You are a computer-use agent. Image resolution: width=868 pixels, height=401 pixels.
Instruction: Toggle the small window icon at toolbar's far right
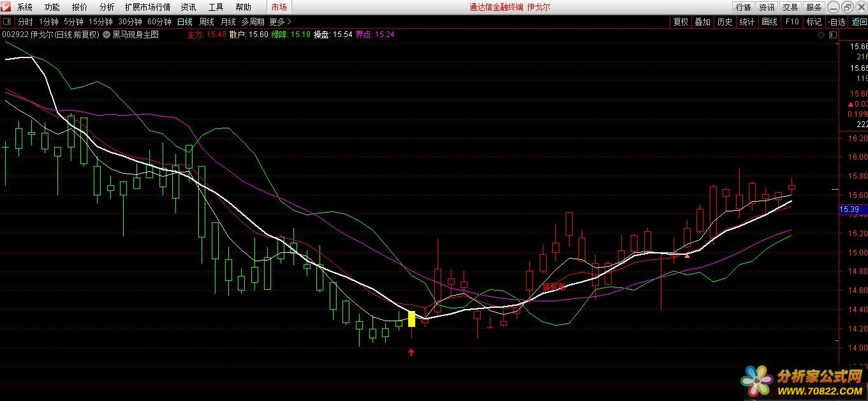point(833,34)
